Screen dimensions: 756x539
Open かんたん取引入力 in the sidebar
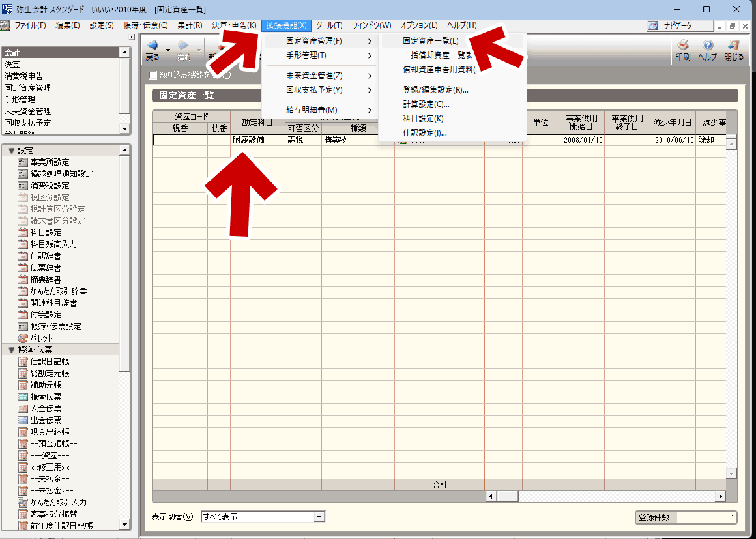(x=58, y=503)
